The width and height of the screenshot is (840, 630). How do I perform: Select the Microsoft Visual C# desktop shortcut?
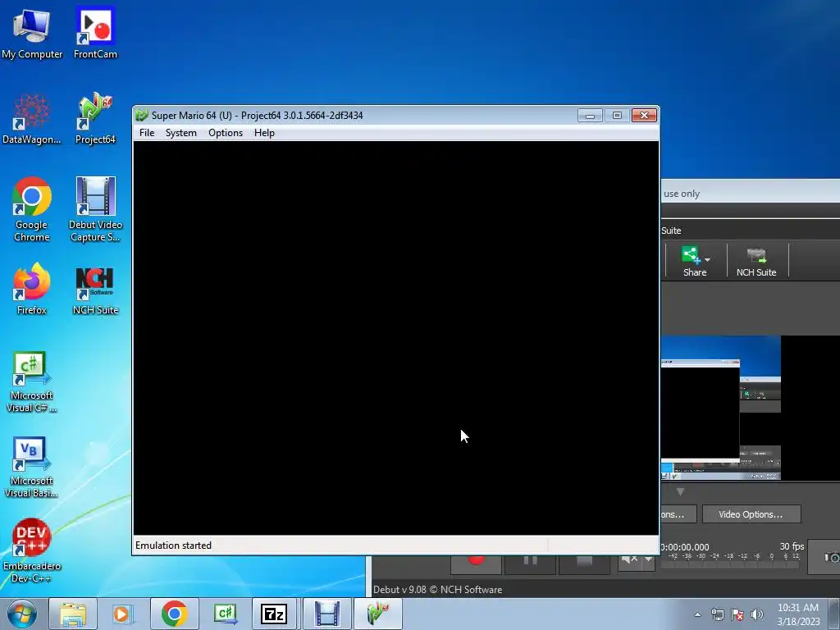[x=32, y=382]
